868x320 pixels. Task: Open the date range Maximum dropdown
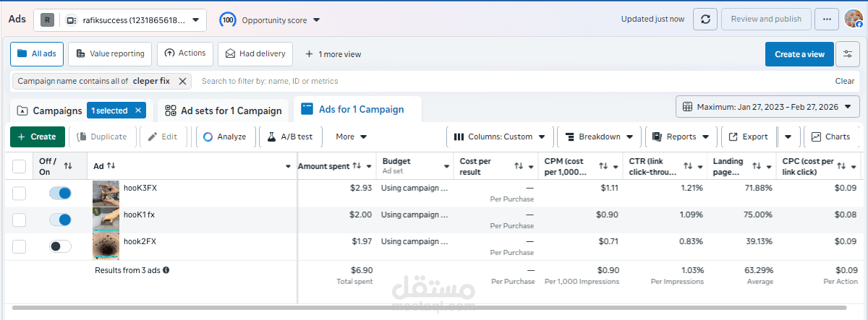click(767, 107)
